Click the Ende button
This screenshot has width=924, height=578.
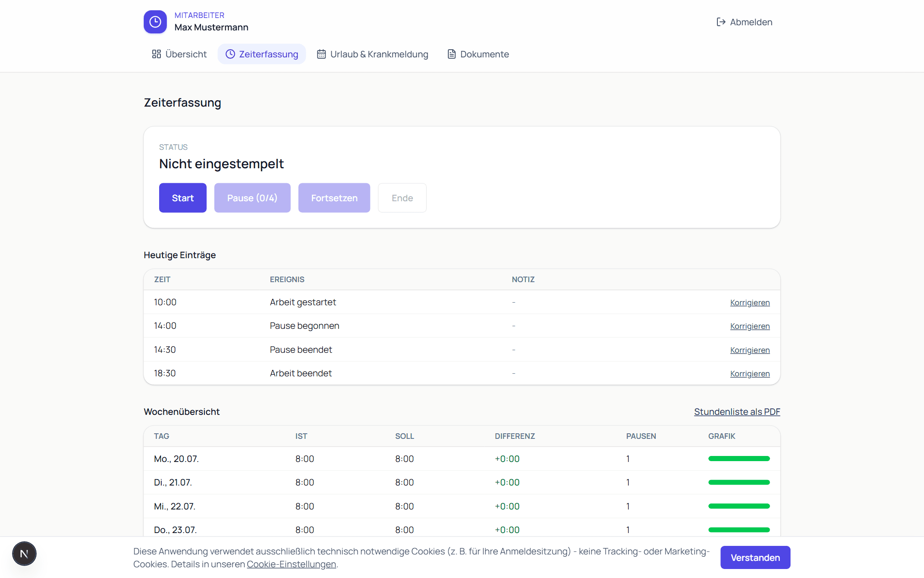click(x=402, y=198)
